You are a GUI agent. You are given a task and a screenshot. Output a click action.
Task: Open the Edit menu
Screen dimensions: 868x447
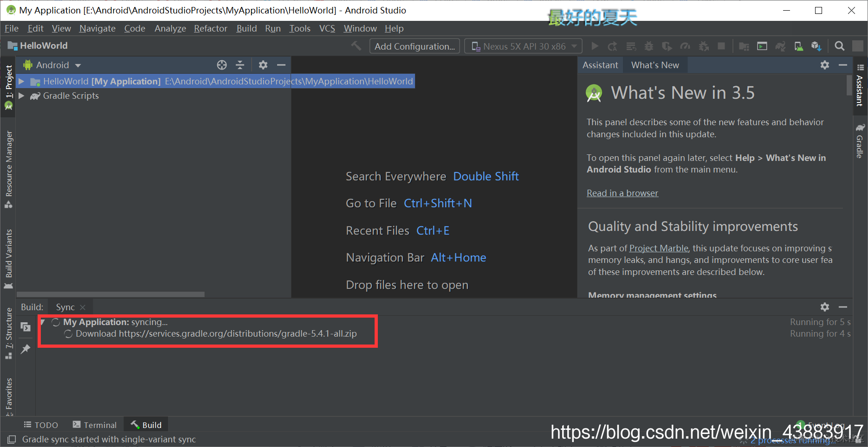(x=35, y=28)
